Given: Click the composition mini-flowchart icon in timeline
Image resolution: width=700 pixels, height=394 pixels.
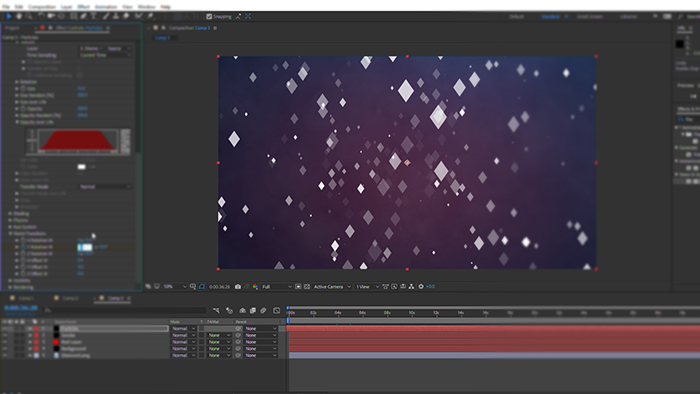Looking at the screenshot, I should 216,310.
